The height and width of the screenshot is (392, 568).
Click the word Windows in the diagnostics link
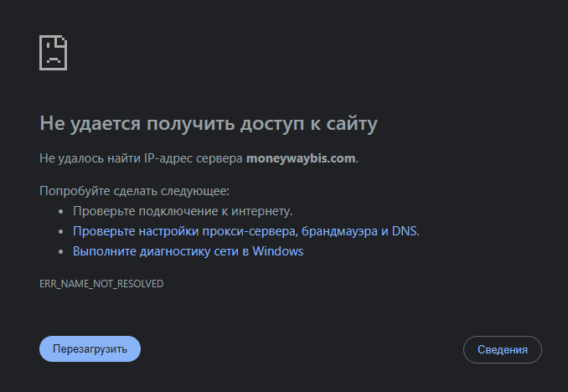(x=277, y=251)
